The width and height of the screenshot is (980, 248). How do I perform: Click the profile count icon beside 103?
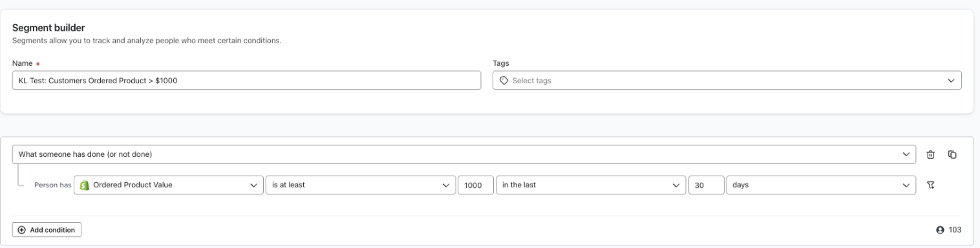[940, 229]
